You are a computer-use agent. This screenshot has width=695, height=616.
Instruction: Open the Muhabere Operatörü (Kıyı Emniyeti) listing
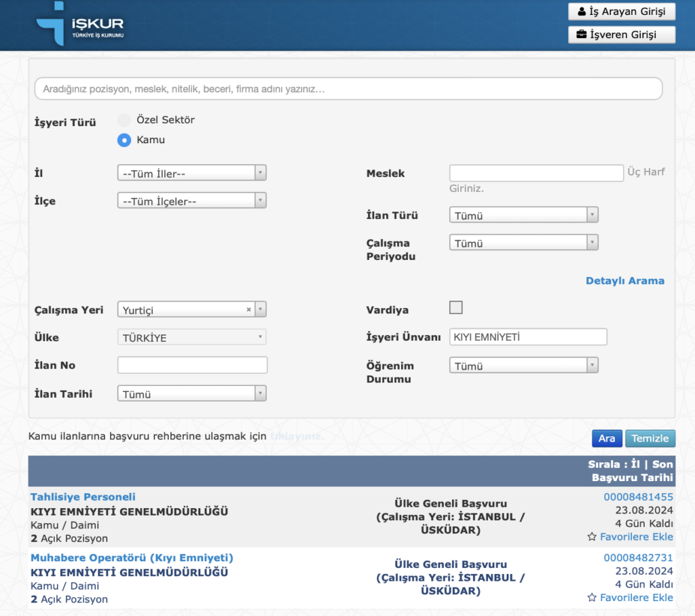coord(132,558)
